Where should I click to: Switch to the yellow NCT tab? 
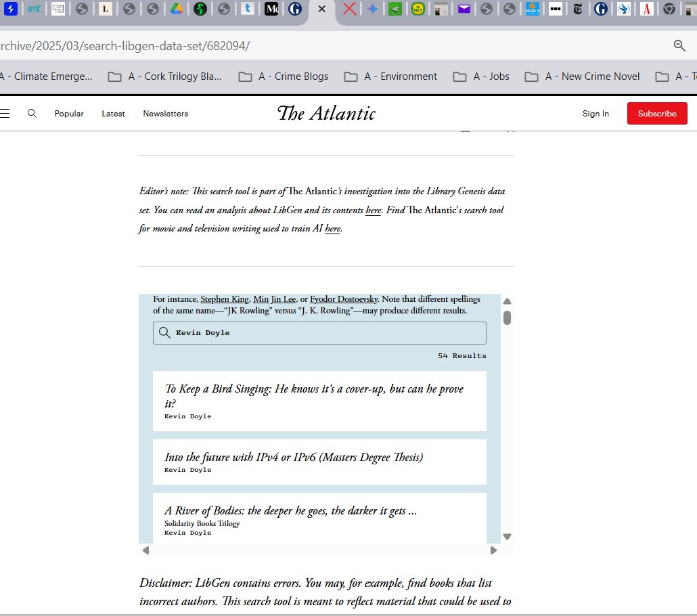pyautogui.click(x=418, y=8)
